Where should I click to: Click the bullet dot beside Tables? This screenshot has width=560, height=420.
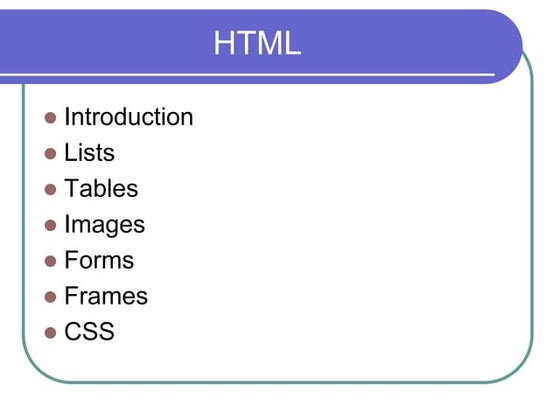point(50,189)
